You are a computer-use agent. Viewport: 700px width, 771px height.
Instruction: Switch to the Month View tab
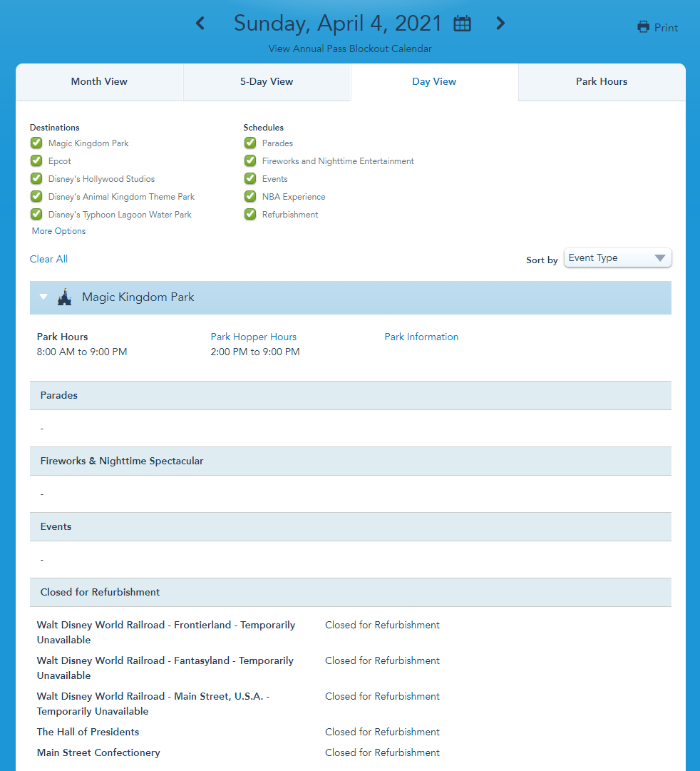(x=99, y=82)
